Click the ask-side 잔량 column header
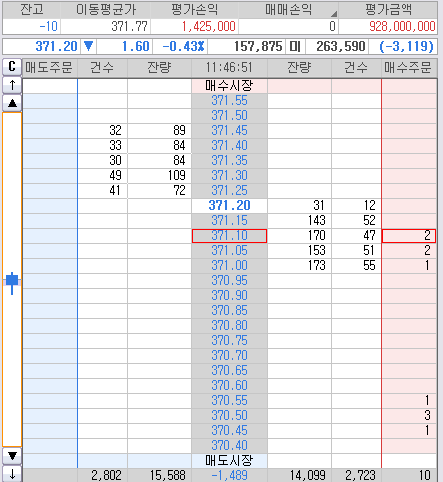443x482 pixels. [159, 68]
